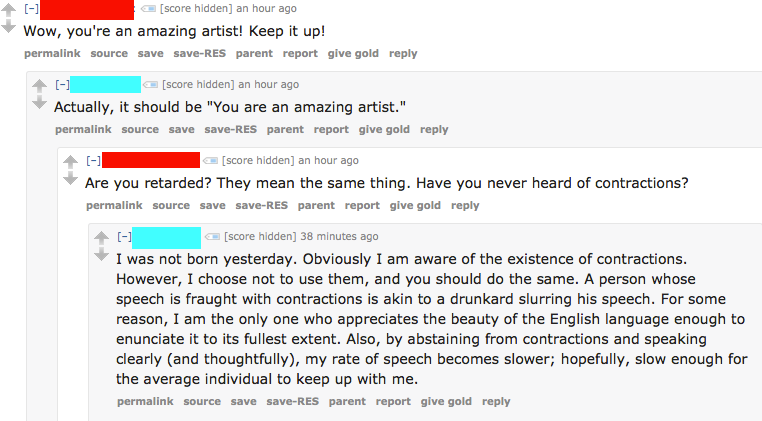762x421 pixels.
Task: Downvote the "I was not born yesterday" comment
Action: (101, 255)
